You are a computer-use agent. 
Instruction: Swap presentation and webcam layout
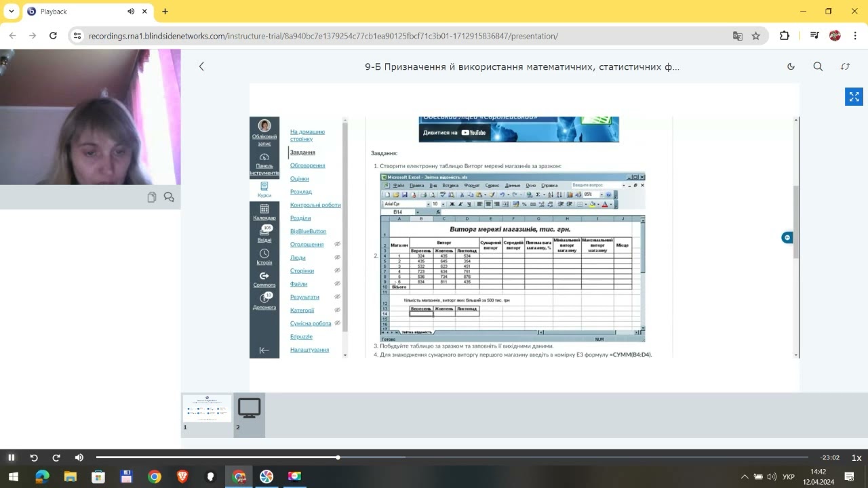pyautogui.click(x=845, y=66)
